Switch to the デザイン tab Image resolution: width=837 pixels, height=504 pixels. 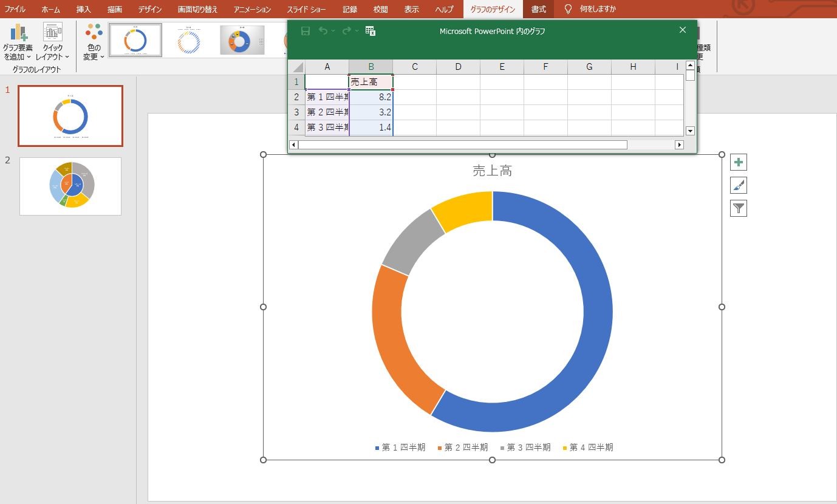tap(150, 9)
